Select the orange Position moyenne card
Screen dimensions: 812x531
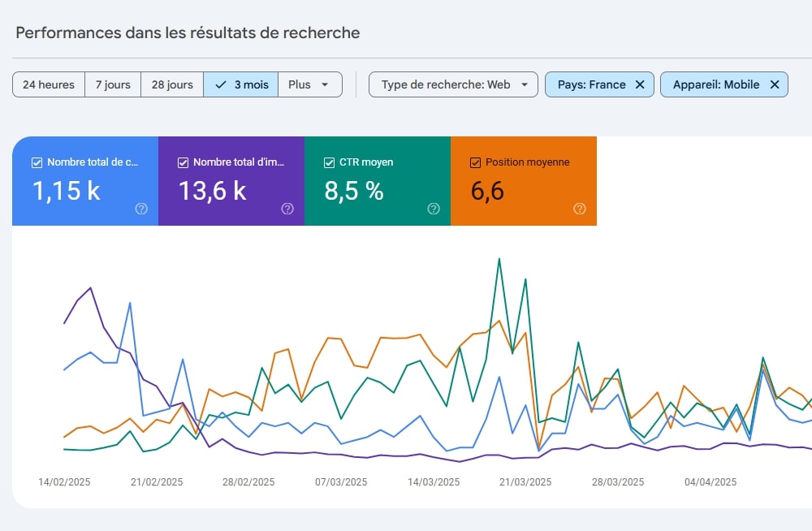pyautogui.click(x=524, y=181)
